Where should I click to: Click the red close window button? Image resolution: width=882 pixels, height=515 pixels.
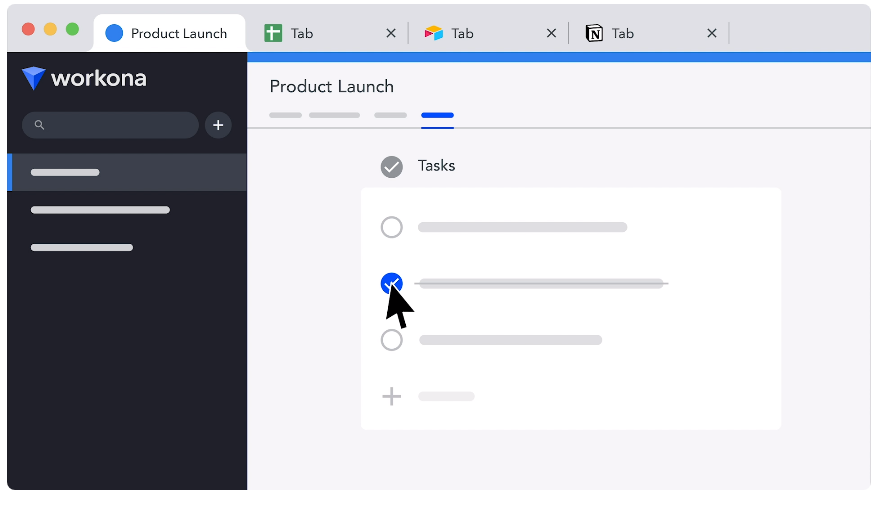click(28, 29)
